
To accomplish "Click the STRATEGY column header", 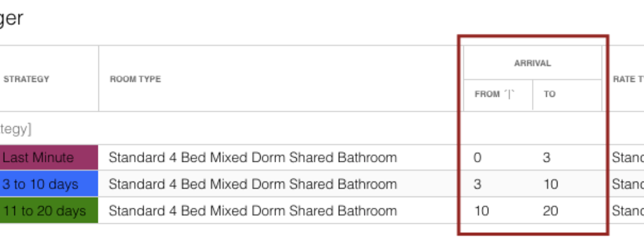I will coord(26,79).
